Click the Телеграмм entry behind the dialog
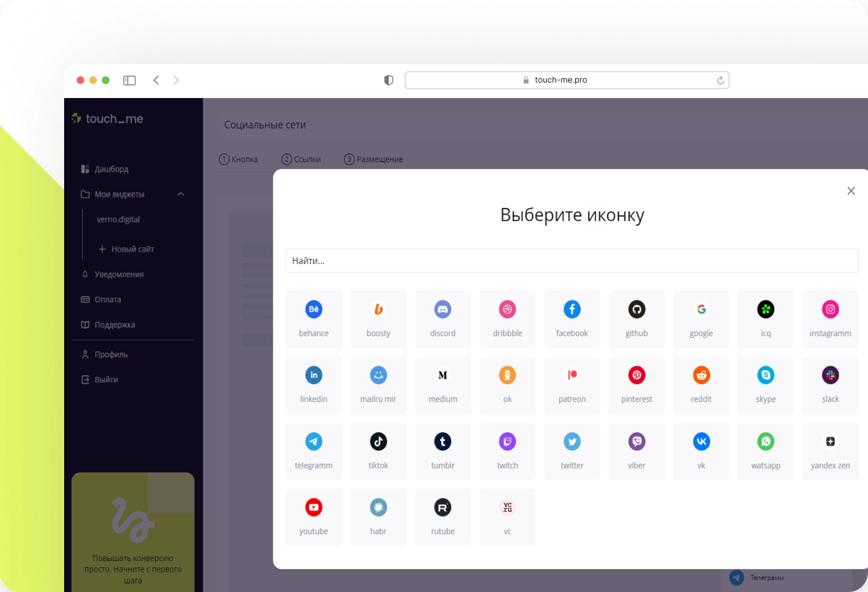This screenshot has height=592, width=868. click(x=757, y=578)
